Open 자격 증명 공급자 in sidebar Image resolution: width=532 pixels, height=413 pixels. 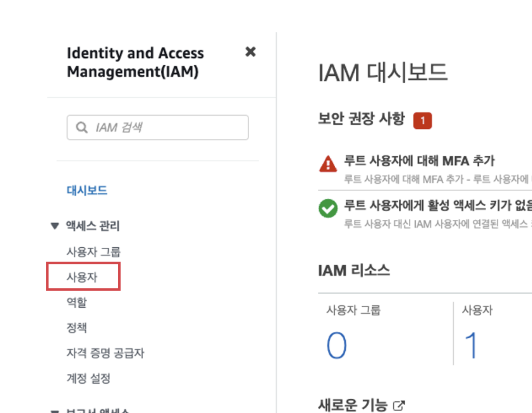[105, 353]
